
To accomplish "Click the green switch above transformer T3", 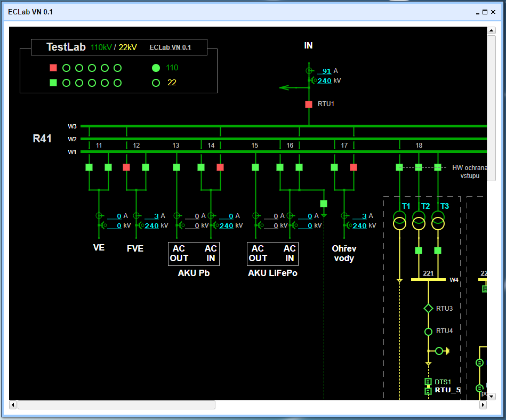I will click(x=438, y=167).
